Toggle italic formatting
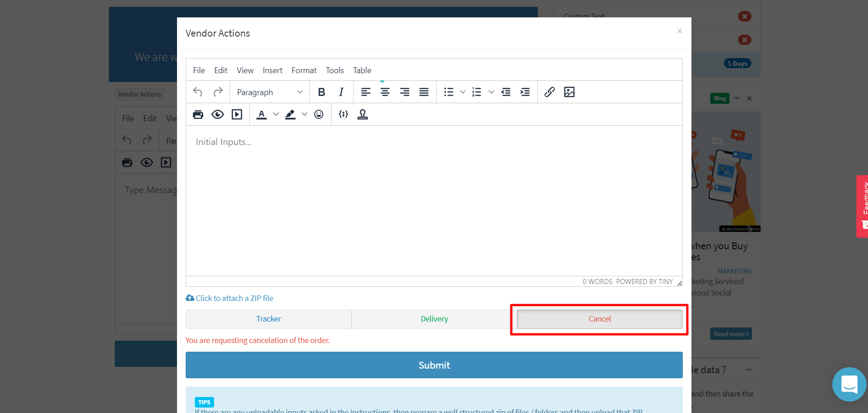The height and width of the screenshot is (413, 868). coord(341,92)
